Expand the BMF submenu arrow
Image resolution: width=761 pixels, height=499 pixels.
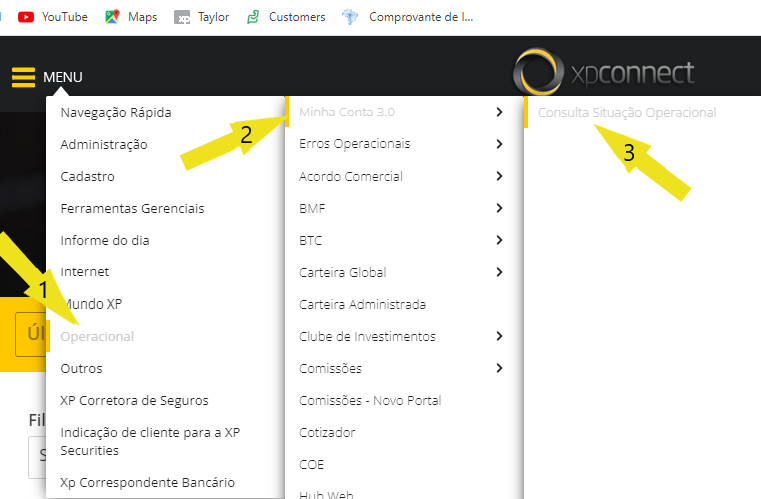click(x=499, y=208)
